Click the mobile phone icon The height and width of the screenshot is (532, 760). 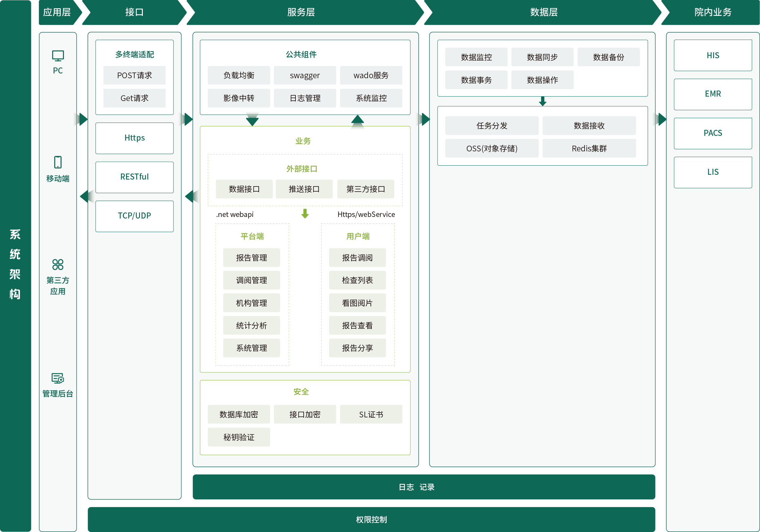coord(58,162)
